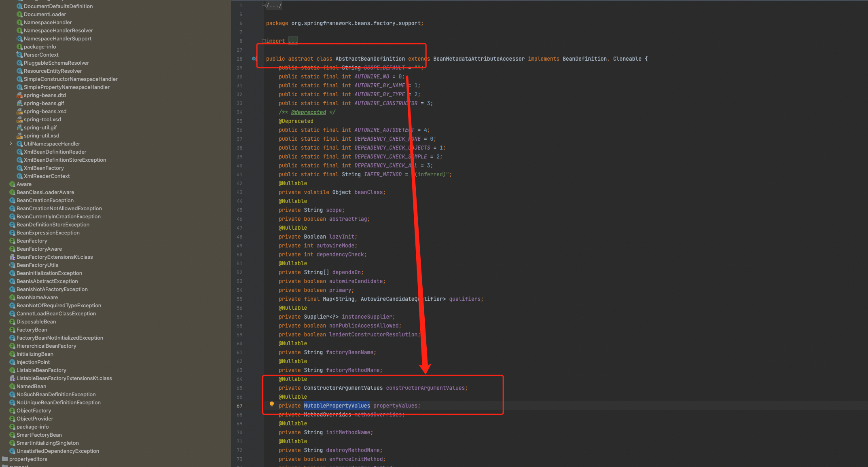Click the spring-beans.xsd file icon

coord(19,111)
